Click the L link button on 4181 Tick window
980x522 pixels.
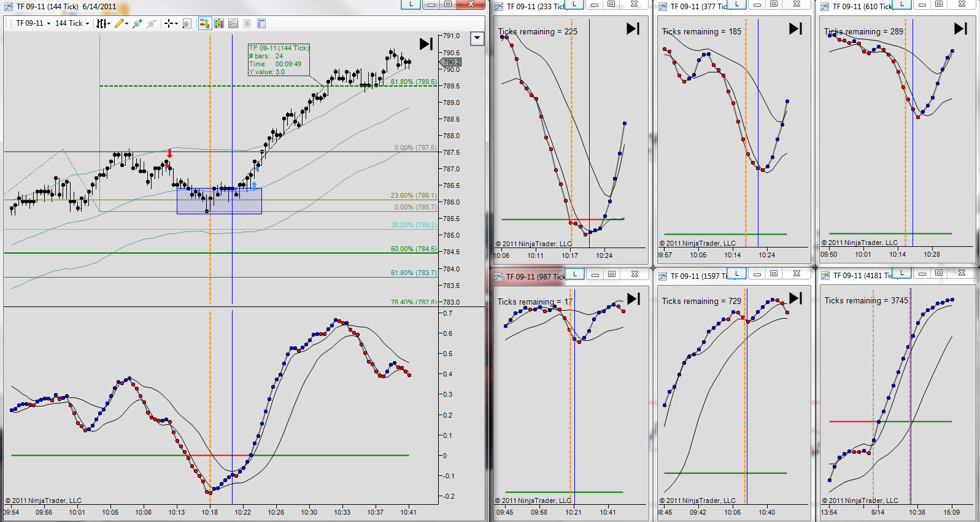coord(901,272)
